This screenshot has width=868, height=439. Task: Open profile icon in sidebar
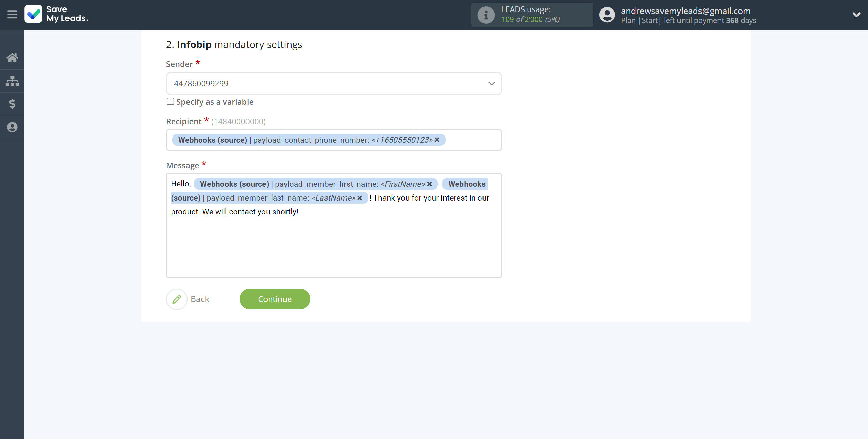tap(12, 127)
